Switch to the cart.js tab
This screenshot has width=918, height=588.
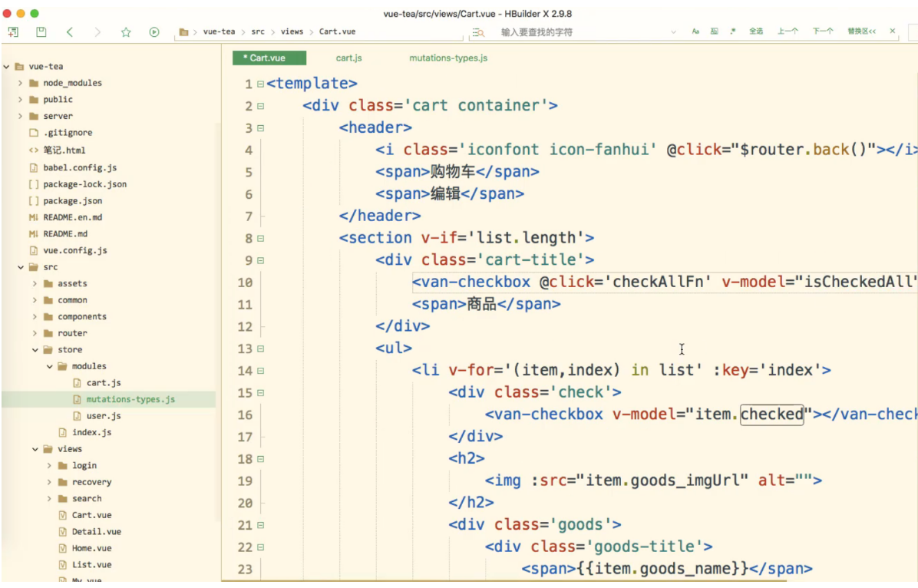pyautogui.click(x=349, y=58)
